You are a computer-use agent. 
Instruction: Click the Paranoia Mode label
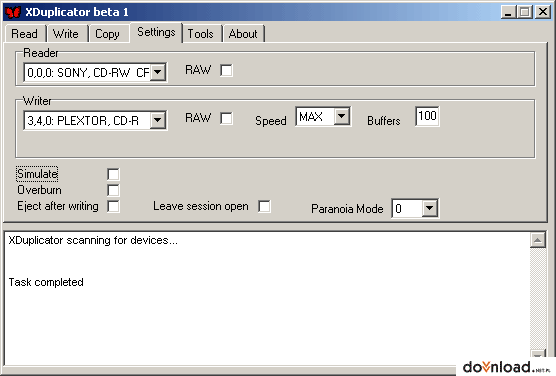pos(347,209)
